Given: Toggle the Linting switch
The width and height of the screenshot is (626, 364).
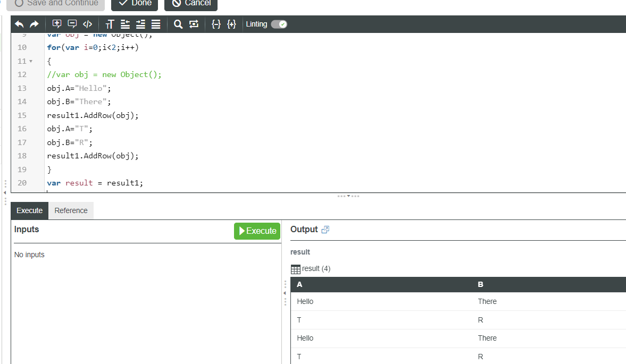Looking at the screenshot, I should click(x=279, y=24).
